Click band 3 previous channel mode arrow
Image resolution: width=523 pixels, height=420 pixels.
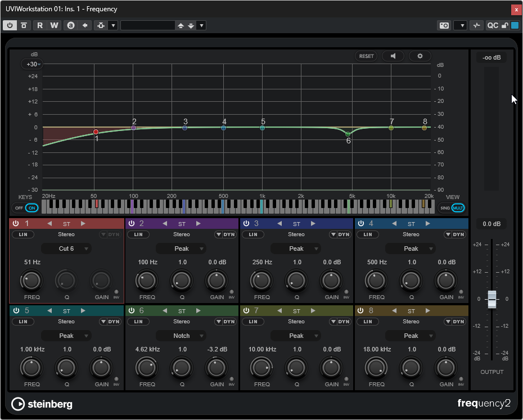tap(279, 224)
